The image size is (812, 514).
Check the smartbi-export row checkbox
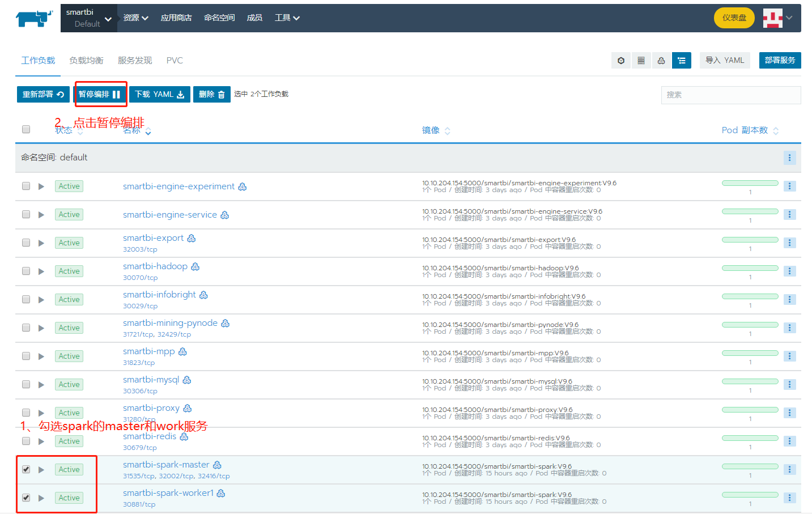26,243
